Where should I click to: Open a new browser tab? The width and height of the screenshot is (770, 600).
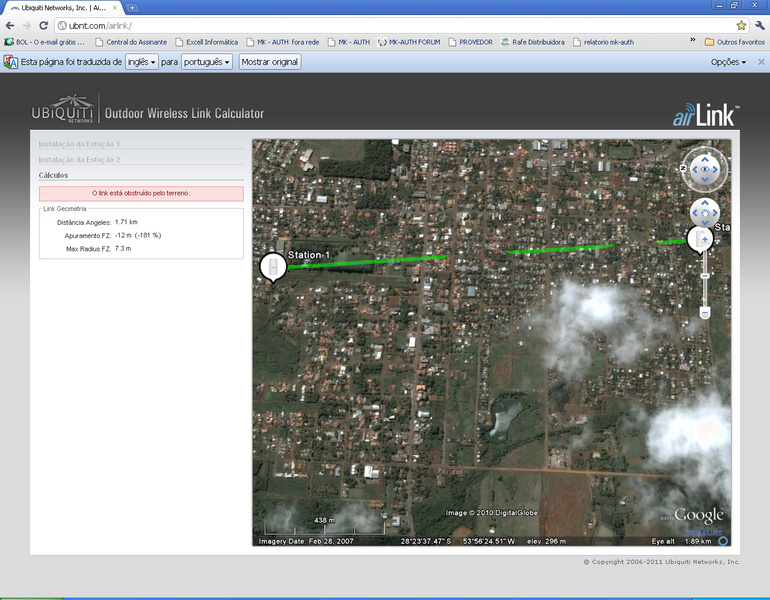[x=132, y=8]
